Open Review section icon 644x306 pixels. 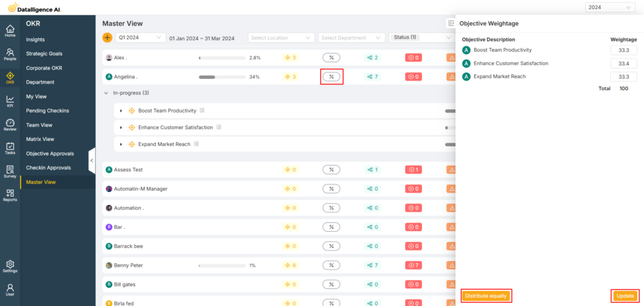coord(10,125)
